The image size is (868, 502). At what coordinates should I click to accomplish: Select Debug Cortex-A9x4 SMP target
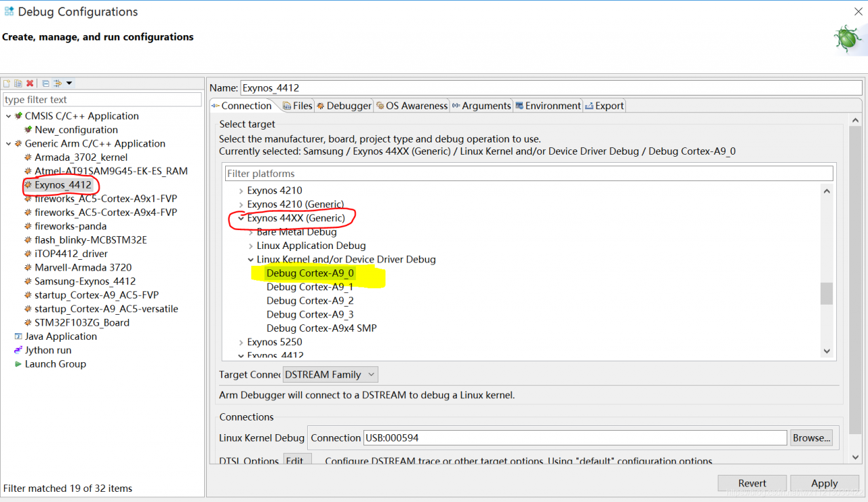pyautogui.click(x=321, y=328)
